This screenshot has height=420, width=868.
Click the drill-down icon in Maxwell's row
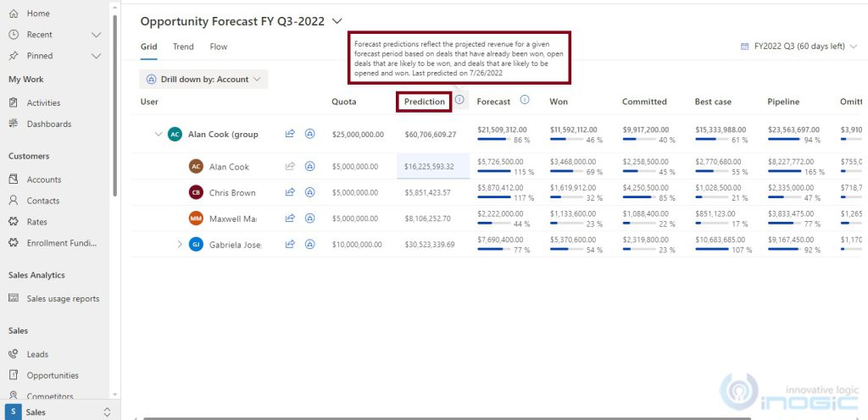pyautogui.click(x=310, y=218)
